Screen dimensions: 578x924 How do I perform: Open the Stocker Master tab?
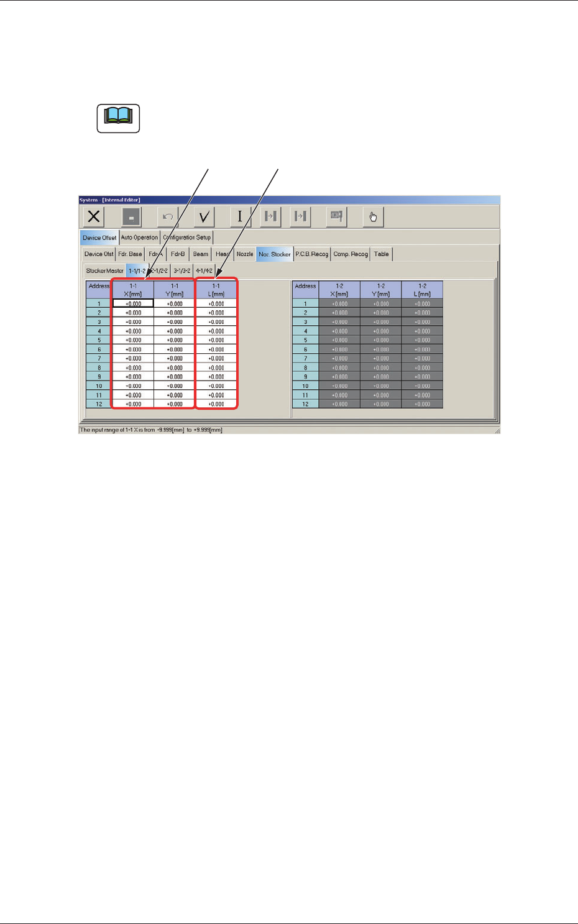tap(104, 270)
